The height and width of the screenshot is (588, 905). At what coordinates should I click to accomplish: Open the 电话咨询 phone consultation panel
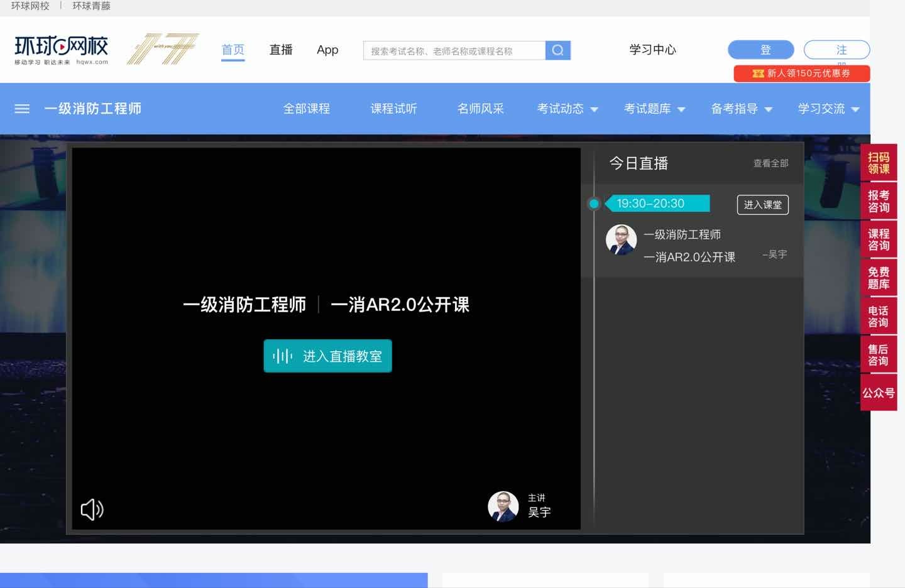879,316
